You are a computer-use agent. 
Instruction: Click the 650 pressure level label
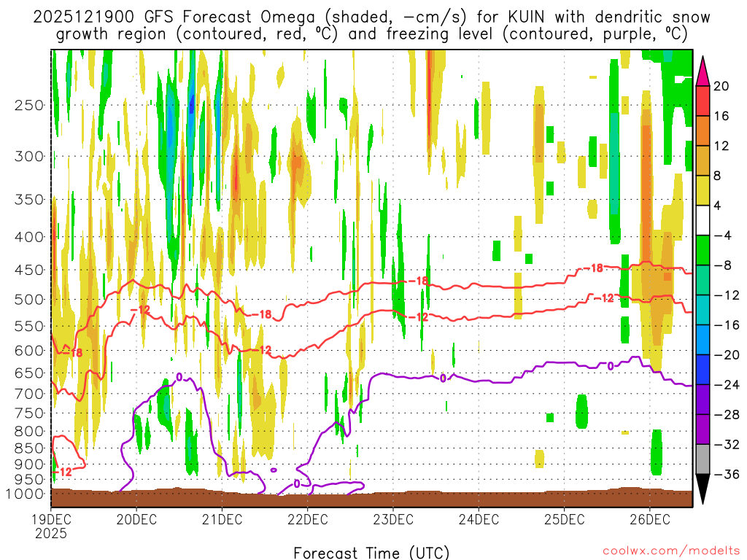point(29,373)
